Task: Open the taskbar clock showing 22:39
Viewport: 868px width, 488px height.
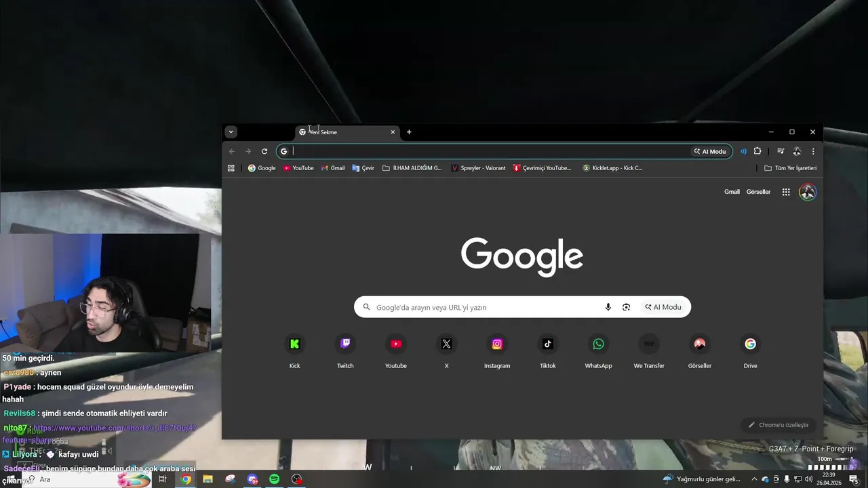Action: (828, 479)
